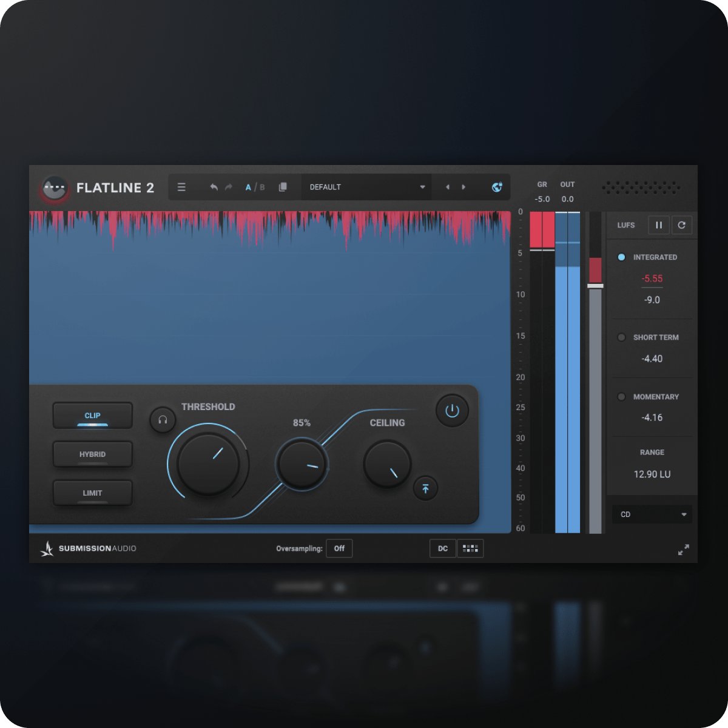Select the SHORT TERM loudness radio
This screenshot has width=728, height=728.
click(621, 337)
